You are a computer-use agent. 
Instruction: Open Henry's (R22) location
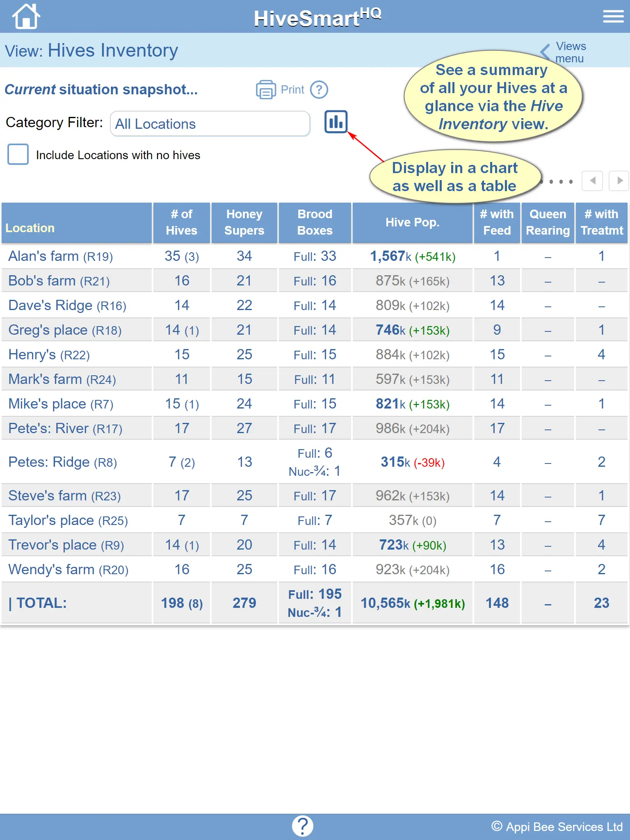49,355
